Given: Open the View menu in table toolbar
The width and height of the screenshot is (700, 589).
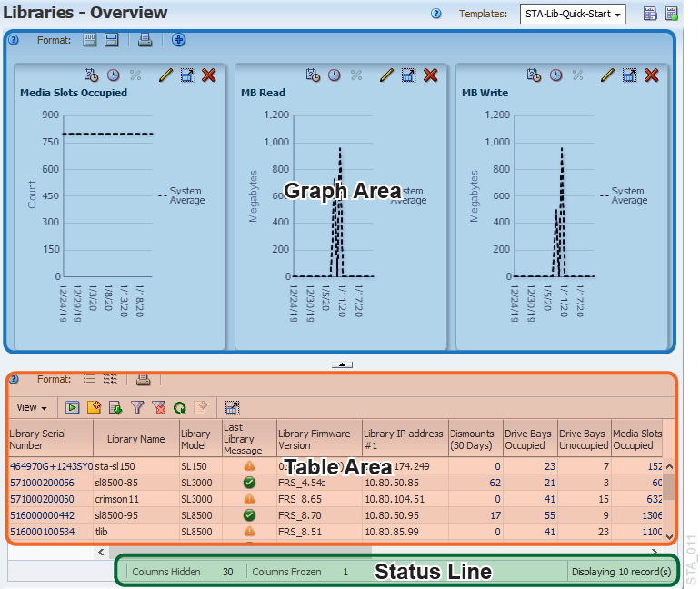Looking at the screenshot, I should pos(32,407).
